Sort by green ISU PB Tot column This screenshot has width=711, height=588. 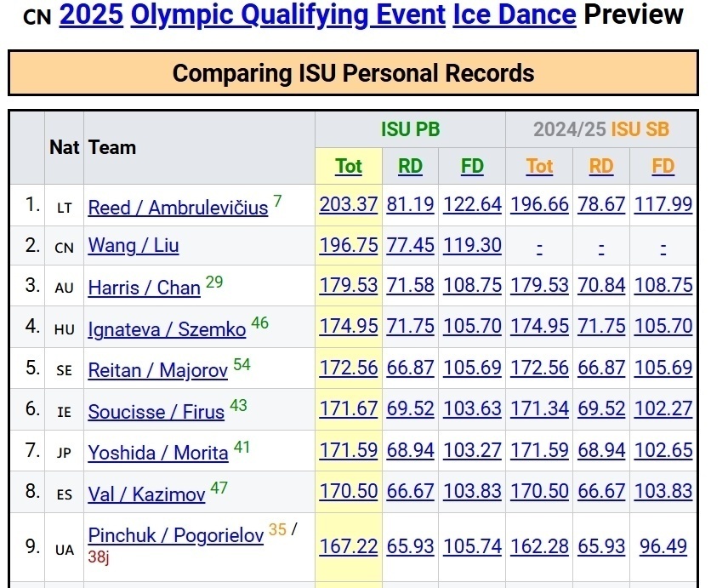(349, 166)
